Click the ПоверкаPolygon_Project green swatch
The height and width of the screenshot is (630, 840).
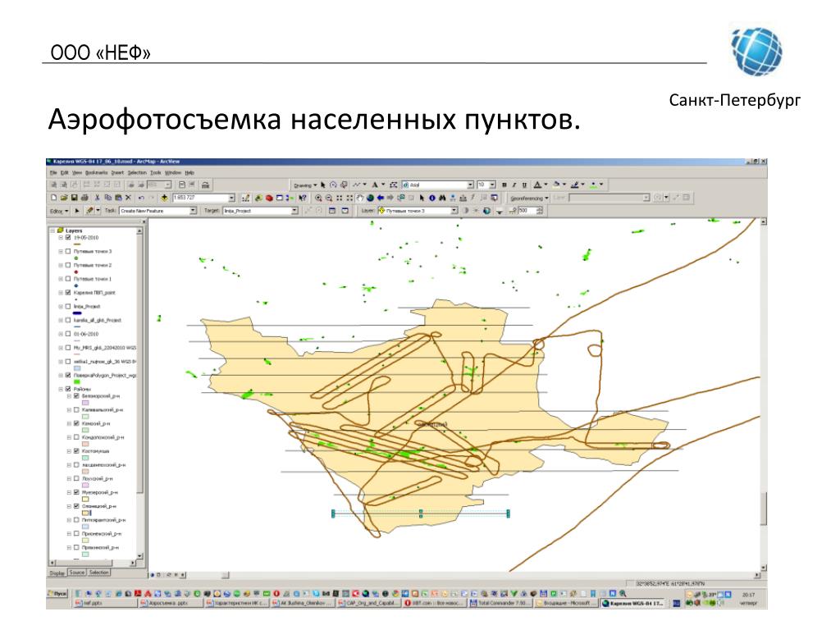pyautogui.click(x=76, y=382)
